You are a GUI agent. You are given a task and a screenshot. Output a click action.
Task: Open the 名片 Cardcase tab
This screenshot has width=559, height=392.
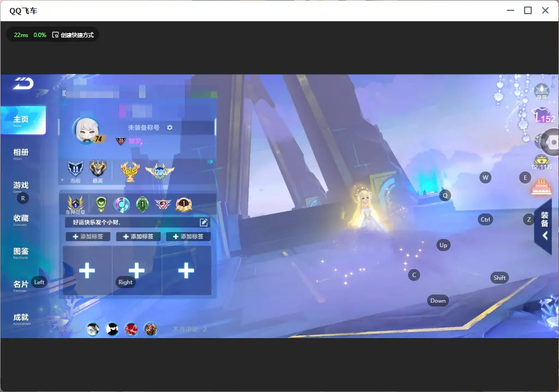tap(21, 286)
